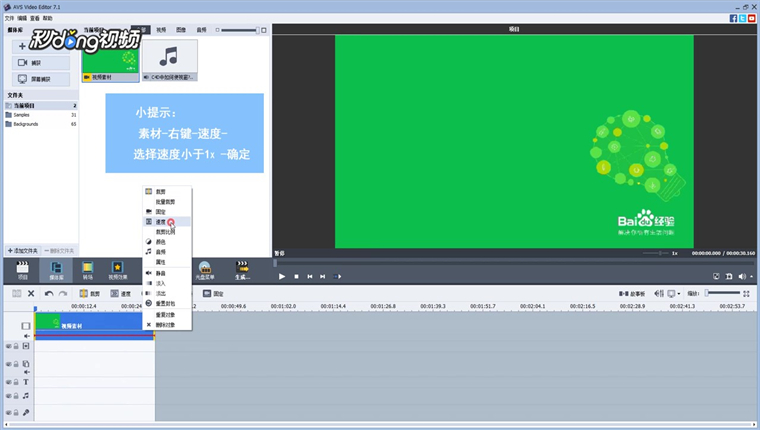Viewport: 760px width, 430px height.
Task: Switch to the 音频 media tab
Action: [201, 30]
